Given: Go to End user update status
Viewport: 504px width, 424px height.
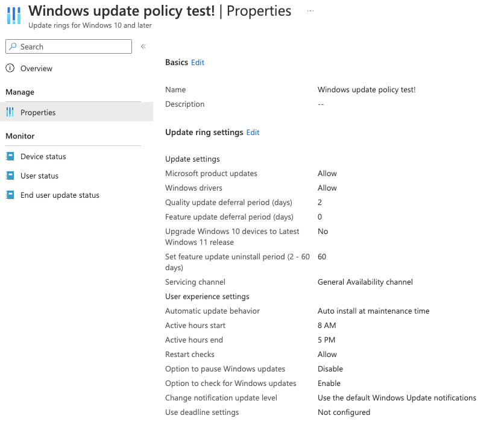Looking at the screenshot, I should pos(60,195).
